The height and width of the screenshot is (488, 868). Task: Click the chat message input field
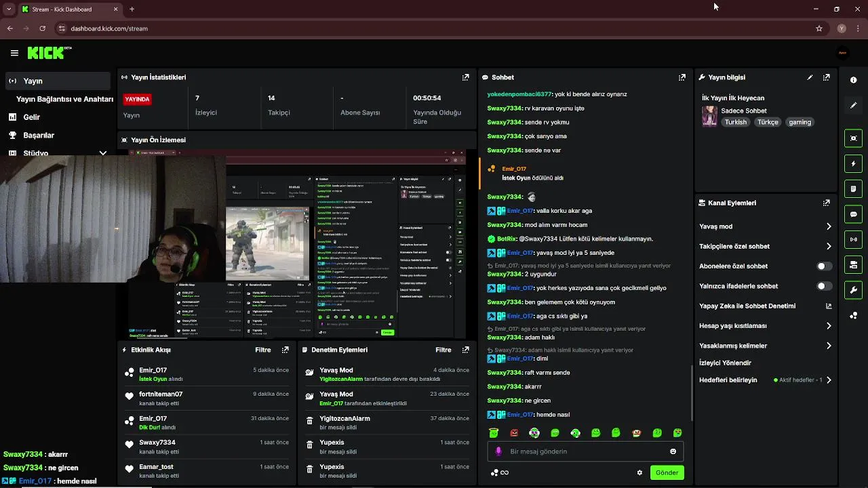585,451
